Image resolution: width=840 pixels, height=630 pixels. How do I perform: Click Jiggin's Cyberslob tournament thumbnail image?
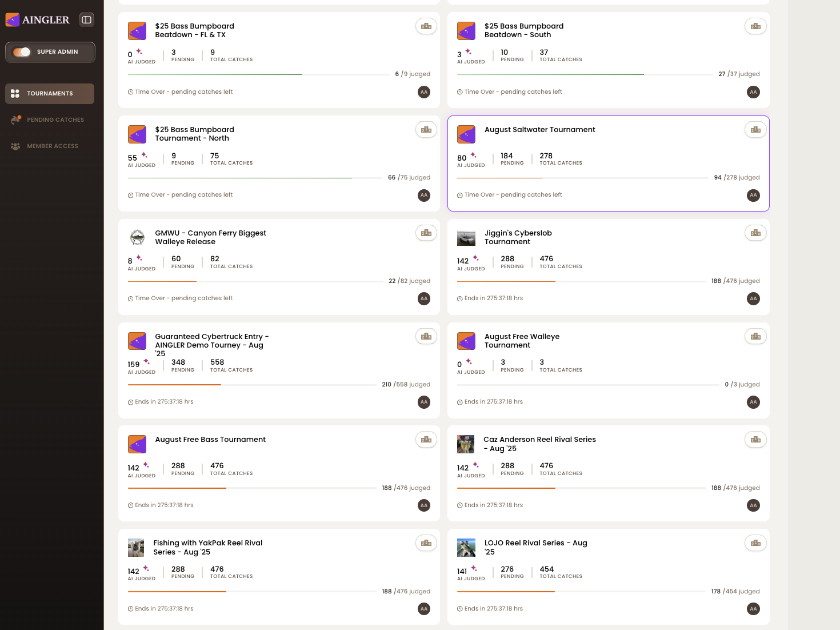click(x=466, y=238)
